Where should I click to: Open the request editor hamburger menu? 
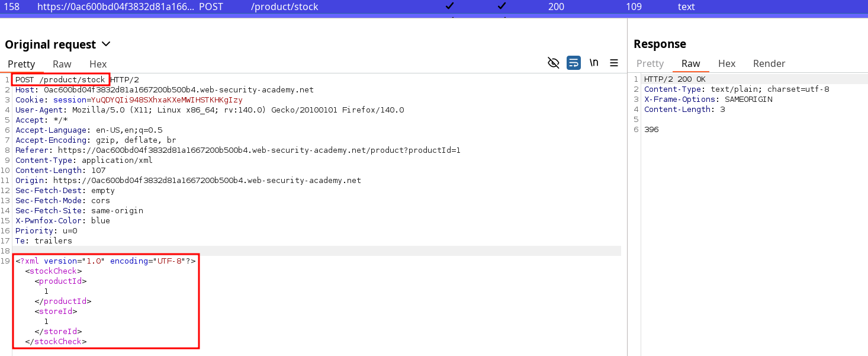(x=614, y=63)
